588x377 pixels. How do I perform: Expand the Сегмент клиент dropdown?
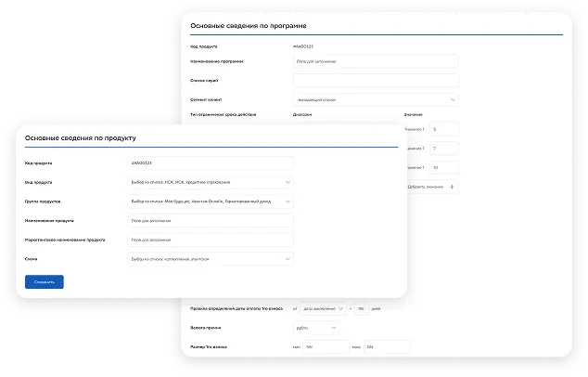click(x=375, y=99)
